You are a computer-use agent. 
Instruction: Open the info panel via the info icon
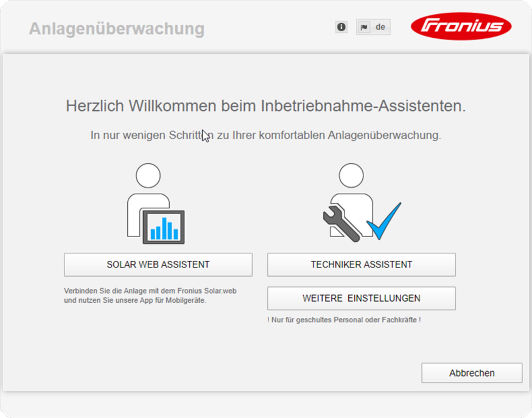(x=341, y=27)
